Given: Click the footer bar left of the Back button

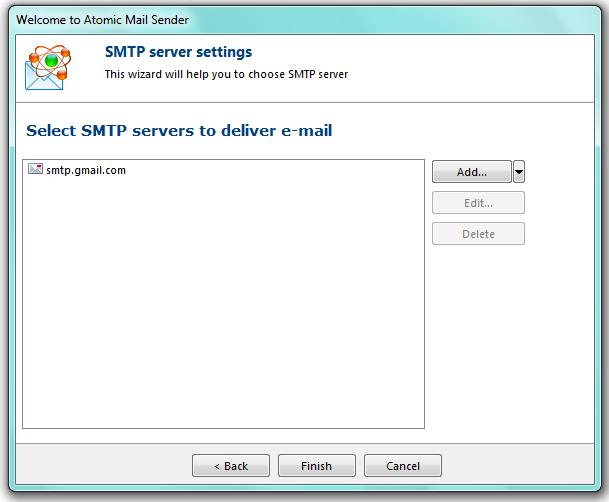Looking at the screenshot, I should (100, 466).
